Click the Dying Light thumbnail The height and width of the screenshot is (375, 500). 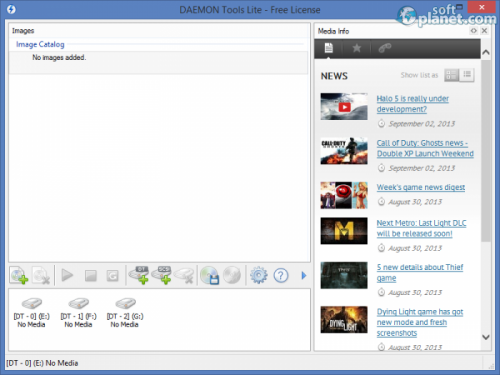[344, 319]
